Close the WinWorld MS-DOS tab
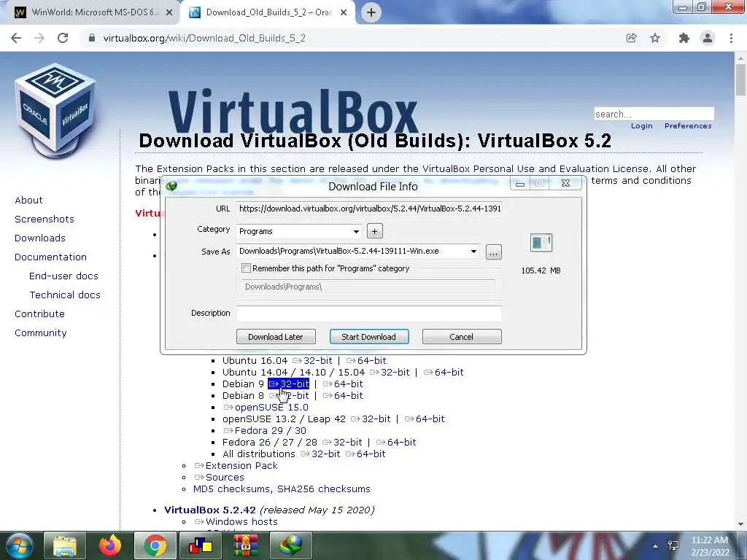 (x=169, y=13)
